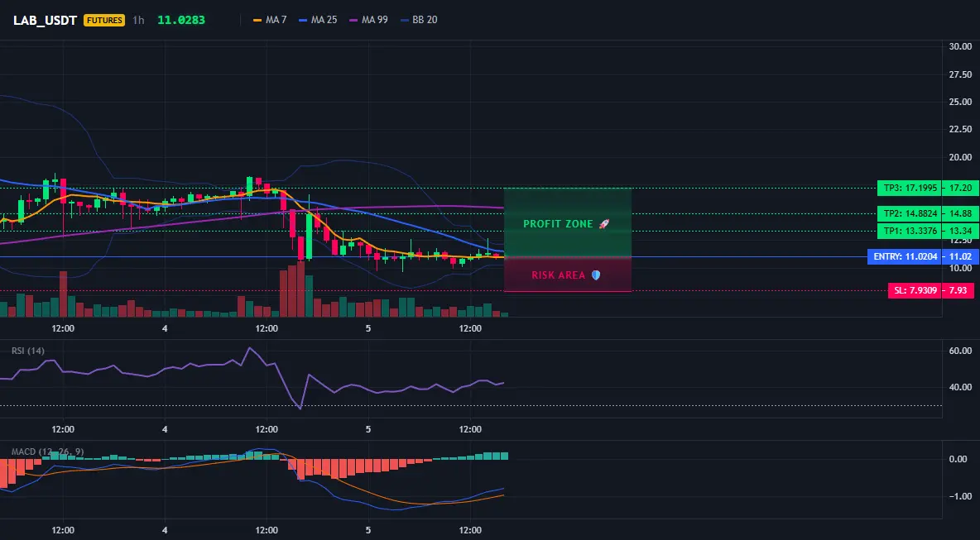The image size is (980, 540).
Task: Click date label 4 on main chart axis
Action: click(x=165, y=328)
